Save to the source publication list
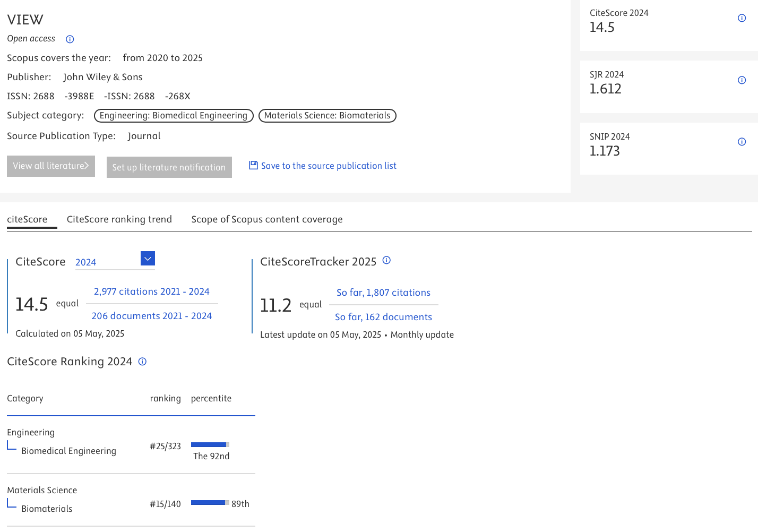Viewport: 758px width, 532px height. tap(328, 165)
